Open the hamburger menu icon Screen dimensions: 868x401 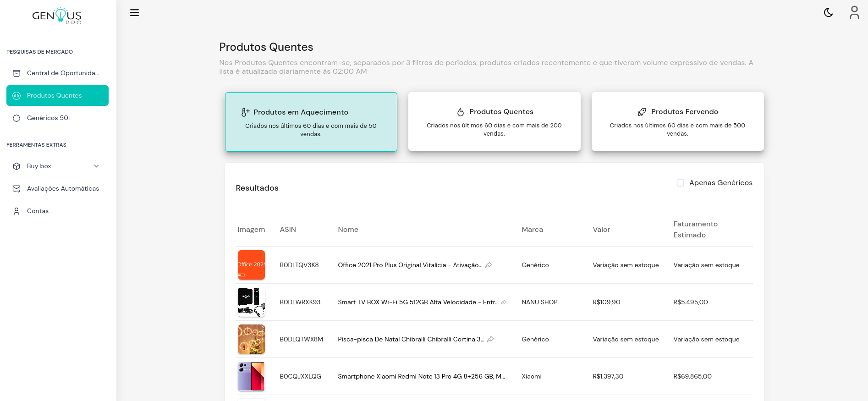pyautogui.click(x=134, y=13)
